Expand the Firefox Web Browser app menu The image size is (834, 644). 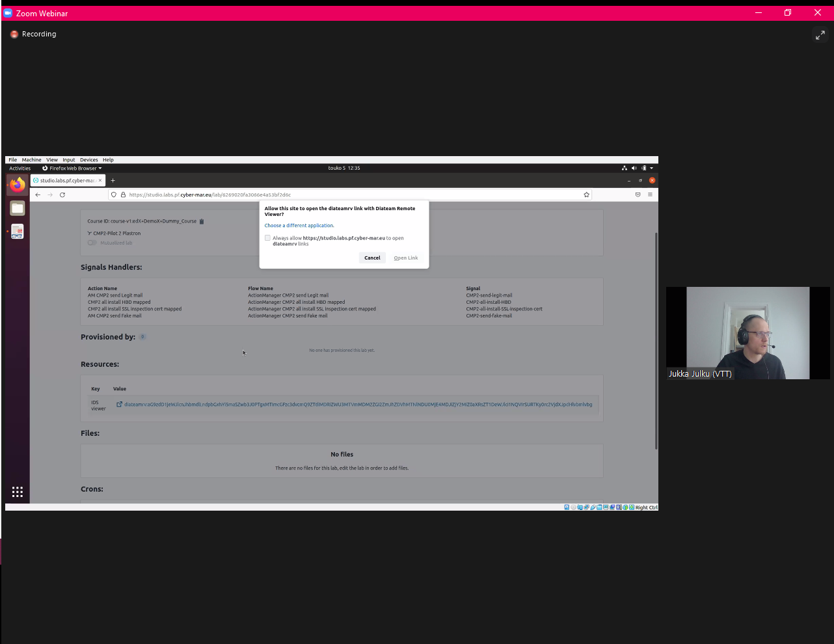[x=73, y=168]
